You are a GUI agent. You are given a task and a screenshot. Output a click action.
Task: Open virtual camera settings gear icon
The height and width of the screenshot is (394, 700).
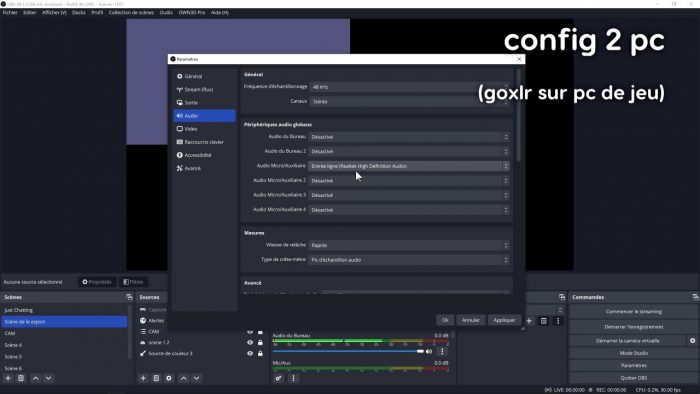pyautogui.click(x=692, y=340)
